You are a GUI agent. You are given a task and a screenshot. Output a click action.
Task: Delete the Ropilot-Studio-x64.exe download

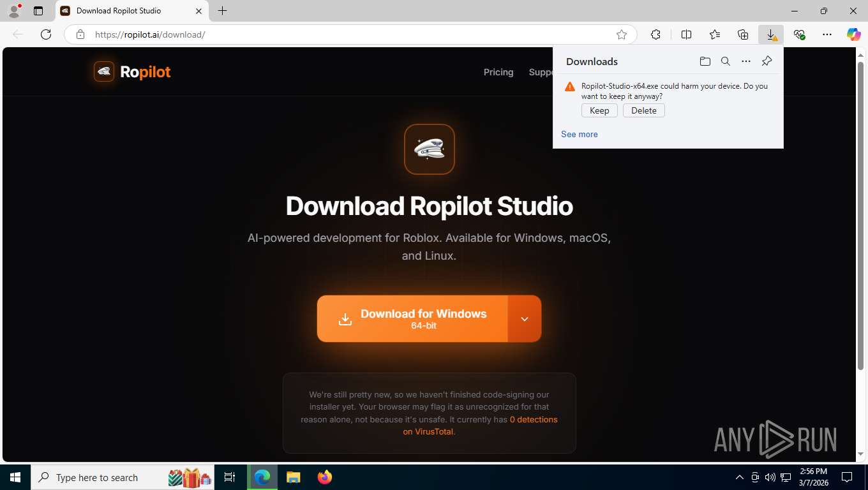644,110
